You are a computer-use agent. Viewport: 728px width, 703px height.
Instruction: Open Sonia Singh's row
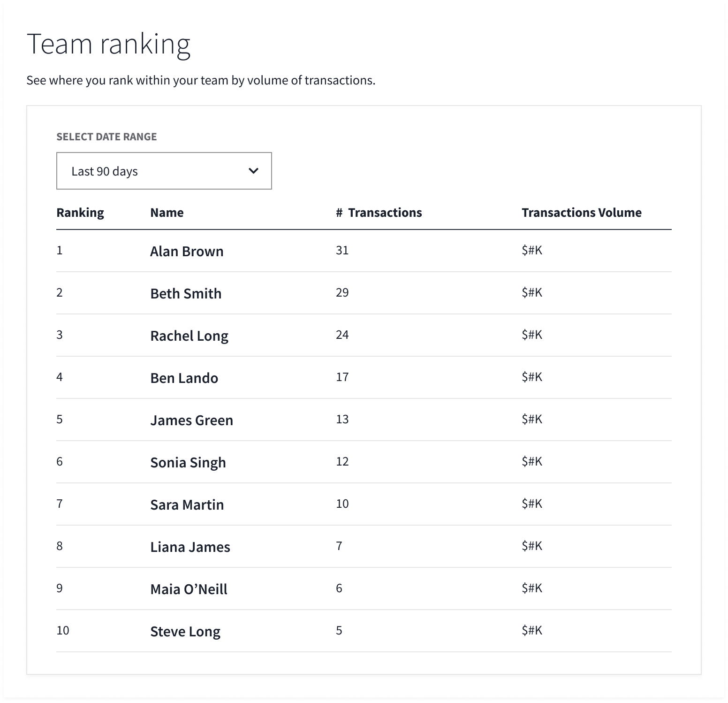[x=188, y=463]
